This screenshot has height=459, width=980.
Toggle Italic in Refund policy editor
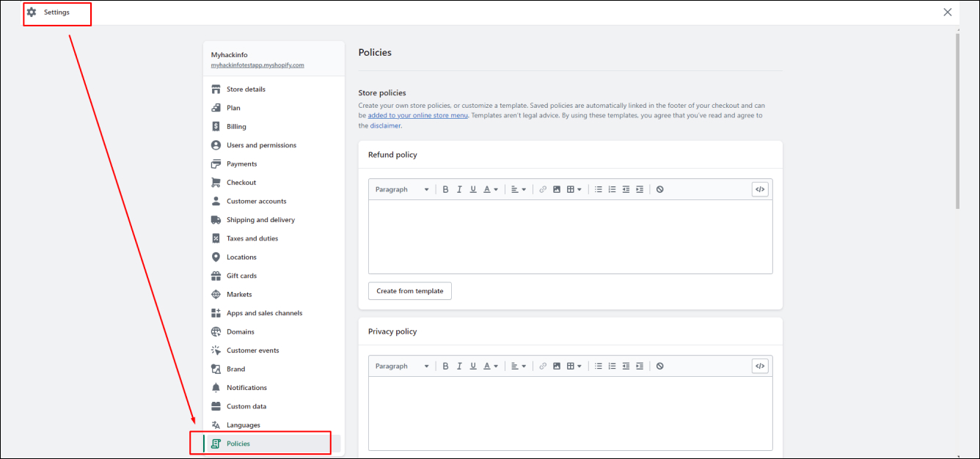[459, 189]
